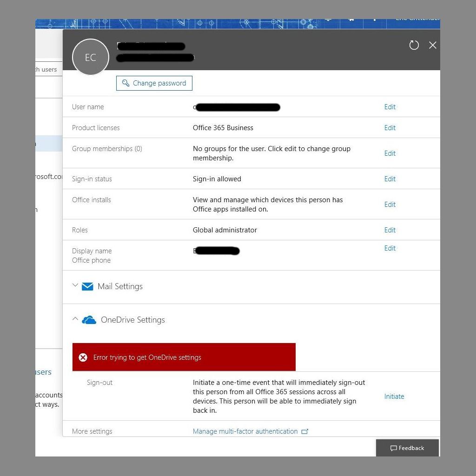This screenshot has width=476, height=476.
Task: Open multi-factor authentication via external link icon
Action: click(305, 431)
